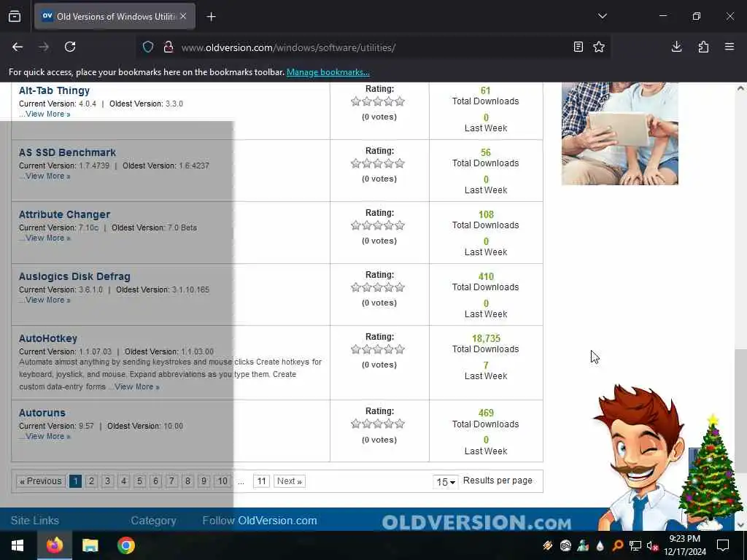Click the OldVersion.com follow link in footer

click(277, 521)
